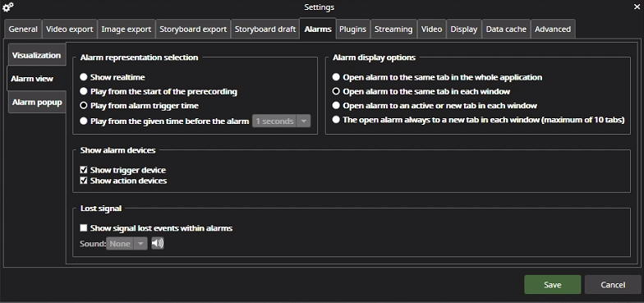Select the Alarm view side tab
The height and width of the screenshot is (303, 644).
coord(36,79)
